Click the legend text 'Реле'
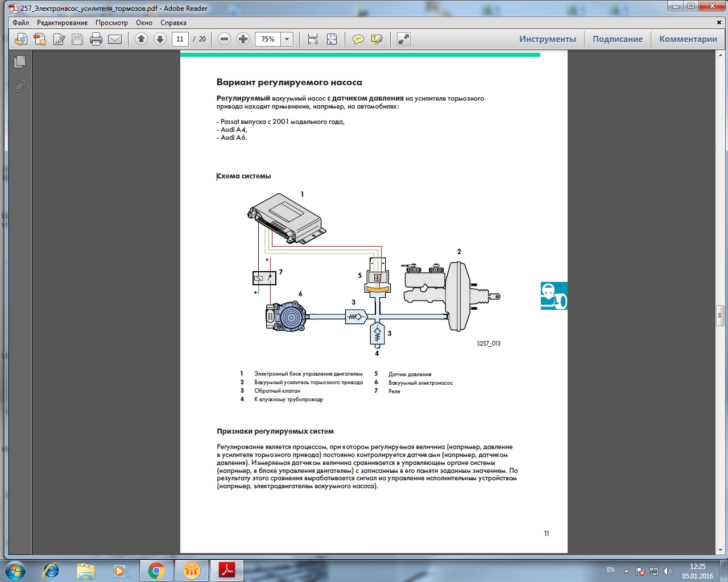 point(394,392)
